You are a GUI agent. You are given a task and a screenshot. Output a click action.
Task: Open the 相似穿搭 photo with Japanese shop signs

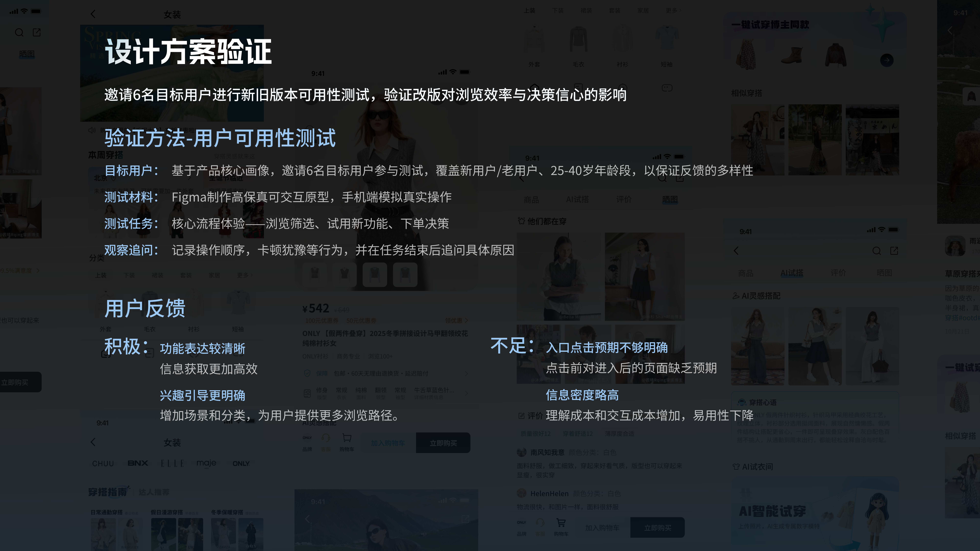click(872, 140)
